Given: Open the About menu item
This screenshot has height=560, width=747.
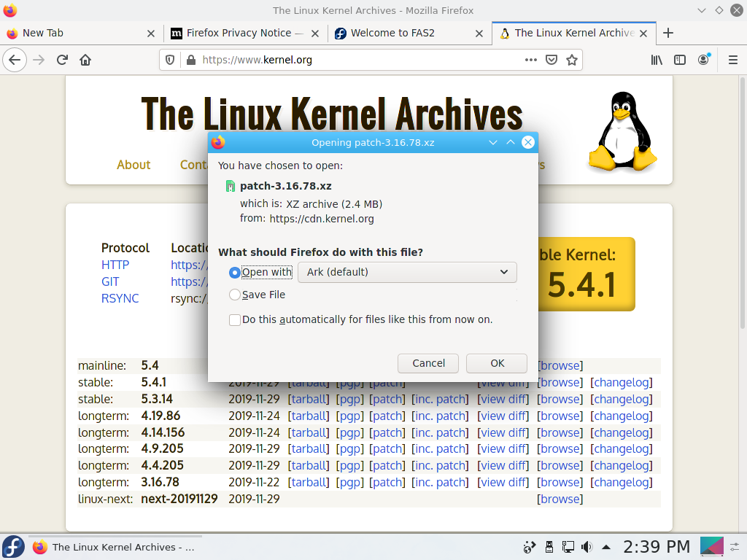Looking at the screenshot, I should point(133,165).
